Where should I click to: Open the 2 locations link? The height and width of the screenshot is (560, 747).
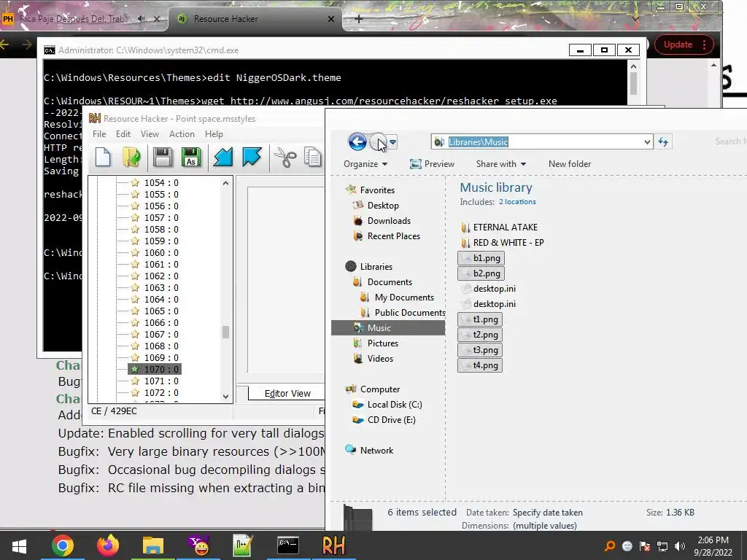tap(517, 202)
